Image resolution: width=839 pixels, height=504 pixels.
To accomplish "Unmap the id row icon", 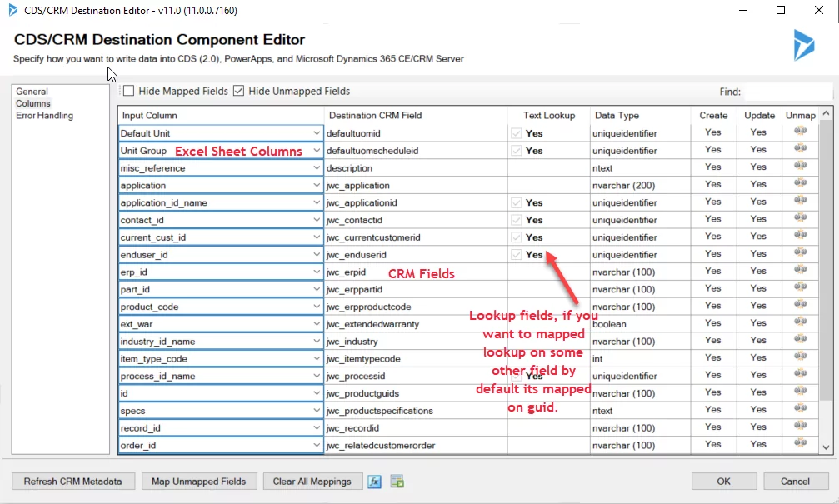I will pos(801,391).
